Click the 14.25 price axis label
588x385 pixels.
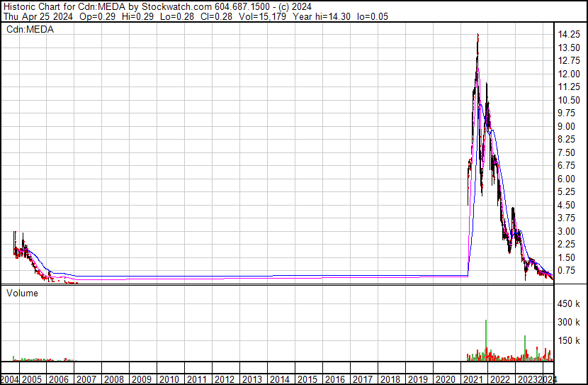pyautogui.click(x=570, y=35)
